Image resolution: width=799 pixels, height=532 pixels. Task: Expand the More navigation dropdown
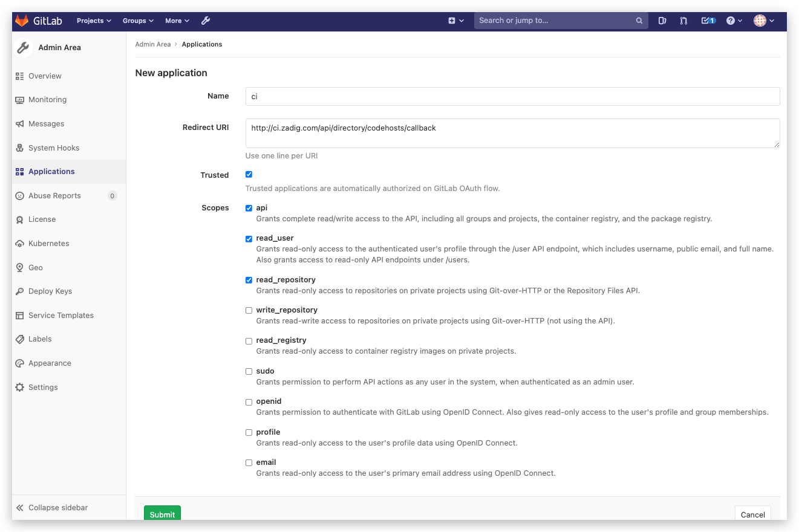click(x=177, y=20)
